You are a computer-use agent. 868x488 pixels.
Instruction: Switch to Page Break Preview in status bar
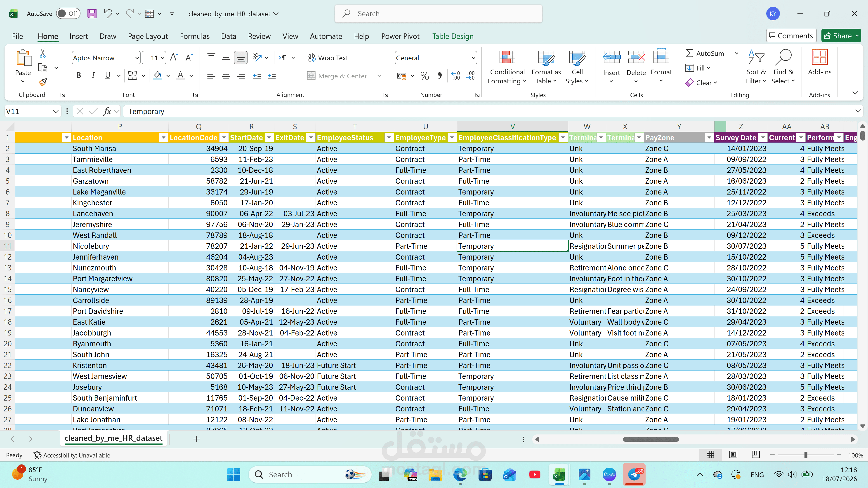(x=755, y=455)
